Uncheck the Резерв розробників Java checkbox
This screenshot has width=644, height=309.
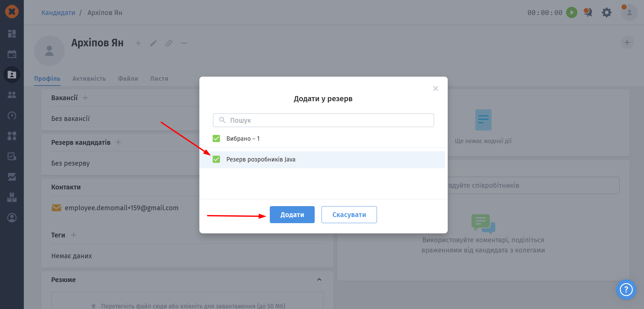point(216,159)
